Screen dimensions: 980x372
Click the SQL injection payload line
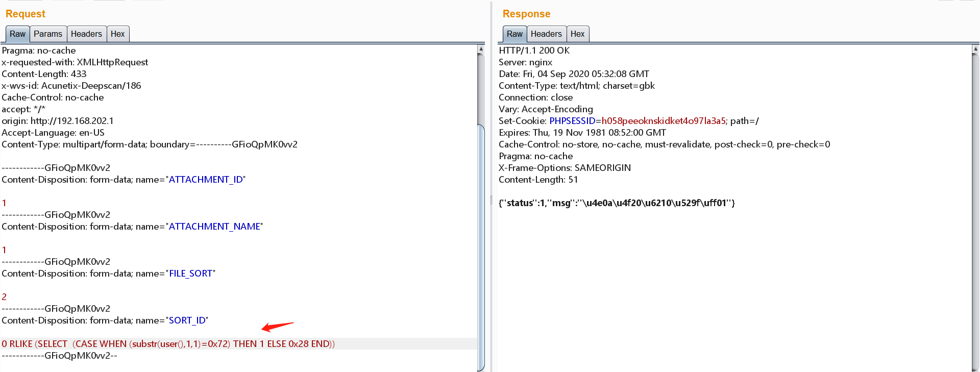(168, 344)
